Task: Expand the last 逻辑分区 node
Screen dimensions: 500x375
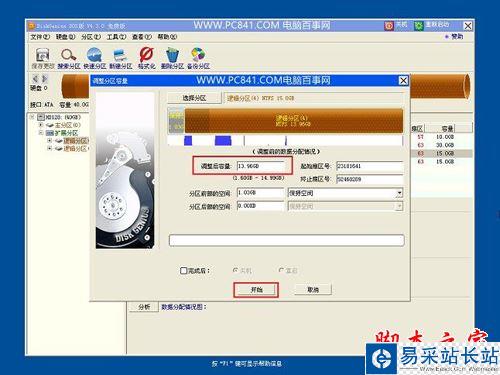Action: pyautogui.click(x=49, y=148)
